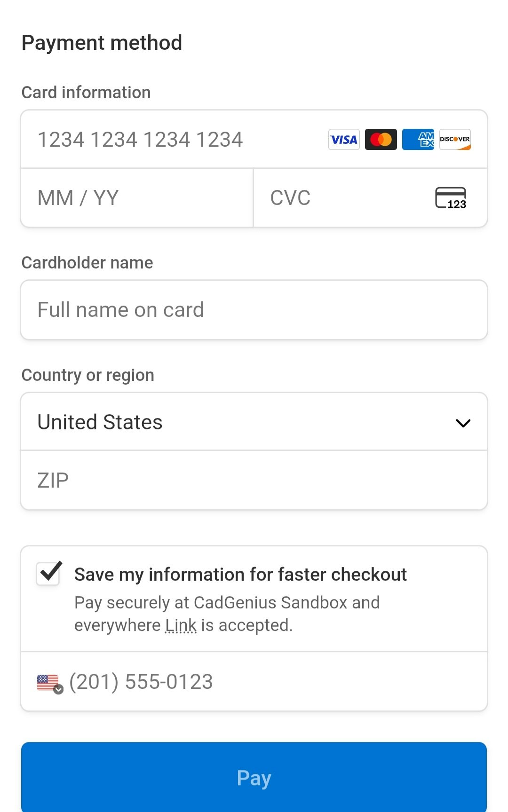Click the Cardholder name label
The image size is (508, 812).
point(87,262)
